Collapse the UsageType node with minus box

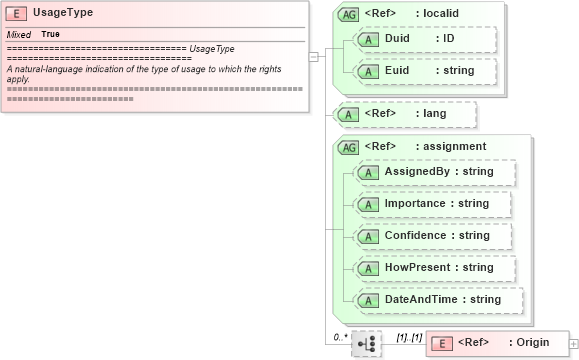[313, 57]
